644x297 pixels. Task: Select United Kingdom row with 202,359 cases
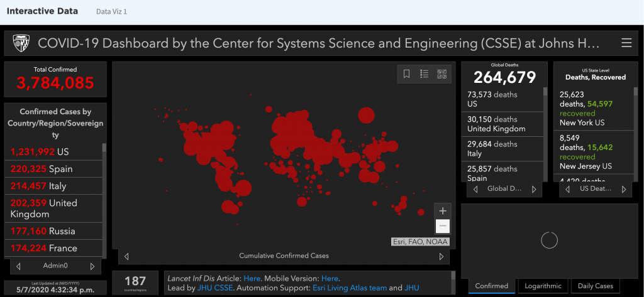point(53,208)
